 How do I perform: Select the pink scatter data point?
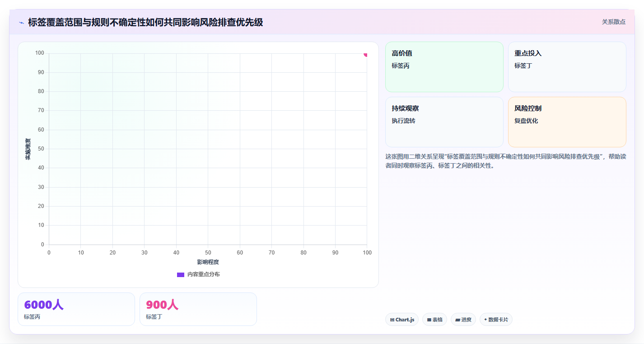366,54
